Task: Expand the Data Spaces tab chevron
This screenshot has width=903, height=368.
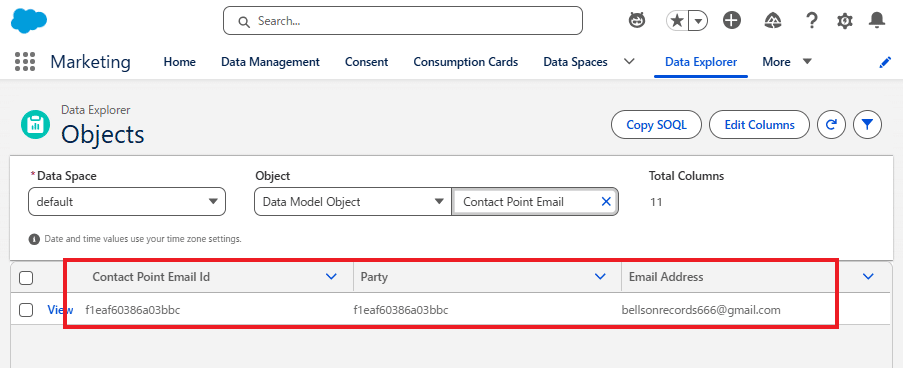Action: point(629,61)
